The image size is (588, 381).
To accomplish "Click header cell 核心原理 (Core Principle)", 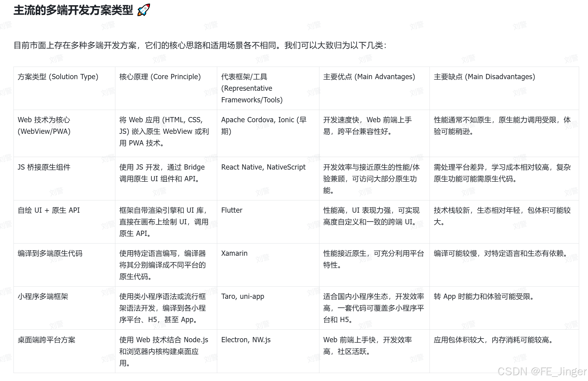I will pos(166,88).
